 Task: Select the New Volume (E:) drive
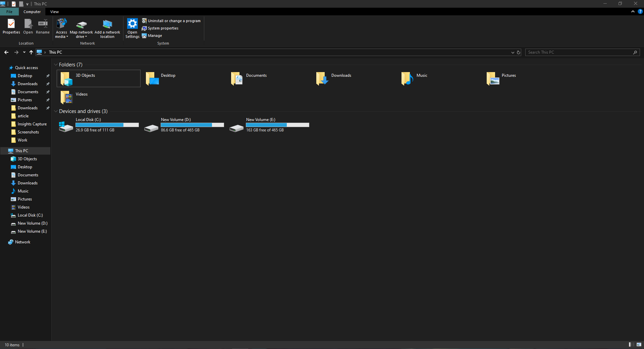[269, 125]
